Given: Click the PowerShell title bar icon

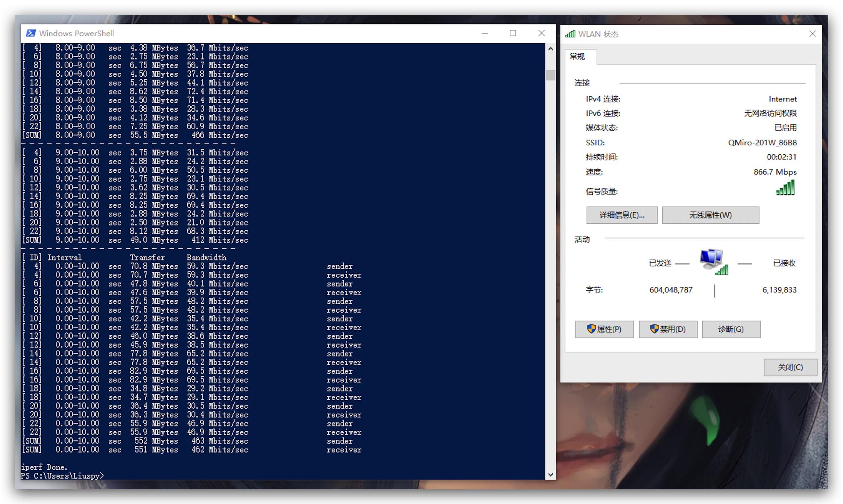Looking at the screenshot, I should coord(31,33).
